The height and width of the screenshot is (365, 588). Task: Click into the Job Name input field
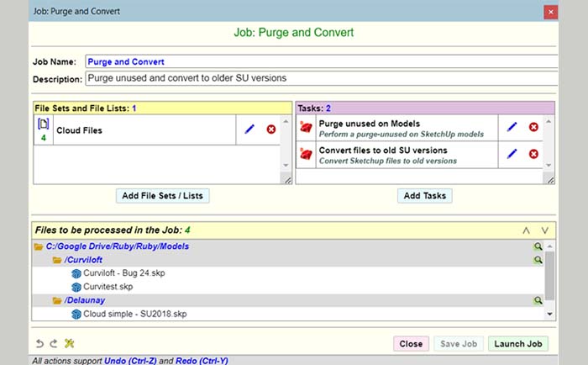[x=319, y=61]
